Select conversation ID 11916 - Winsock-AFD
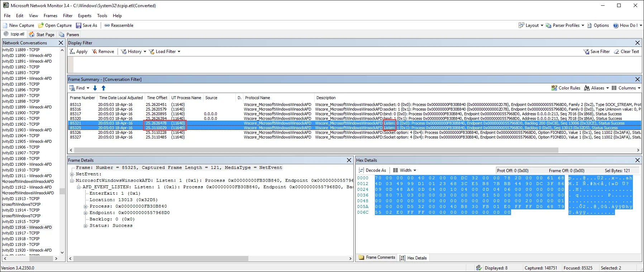The image size is (644, 272). (x=27, y=227)
